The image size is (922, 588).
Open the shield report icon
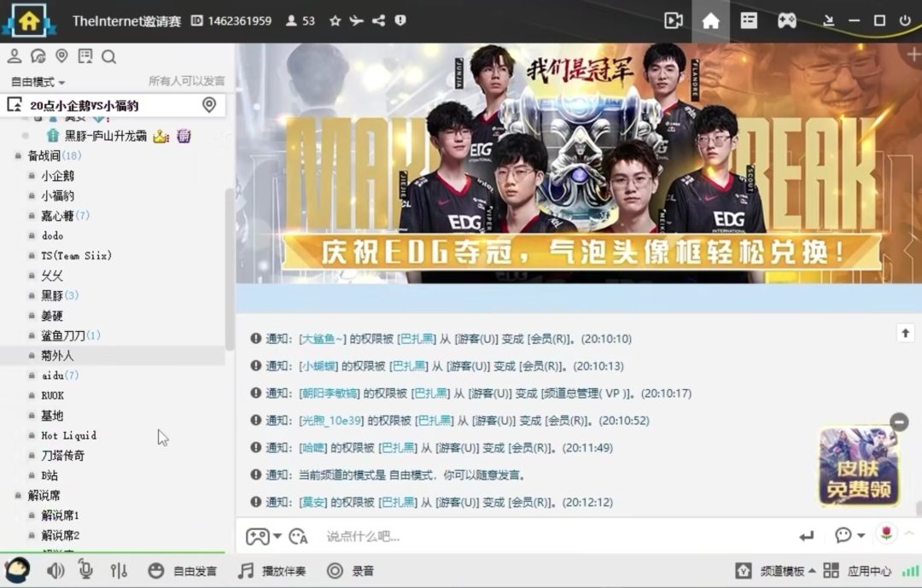[400, 21]
